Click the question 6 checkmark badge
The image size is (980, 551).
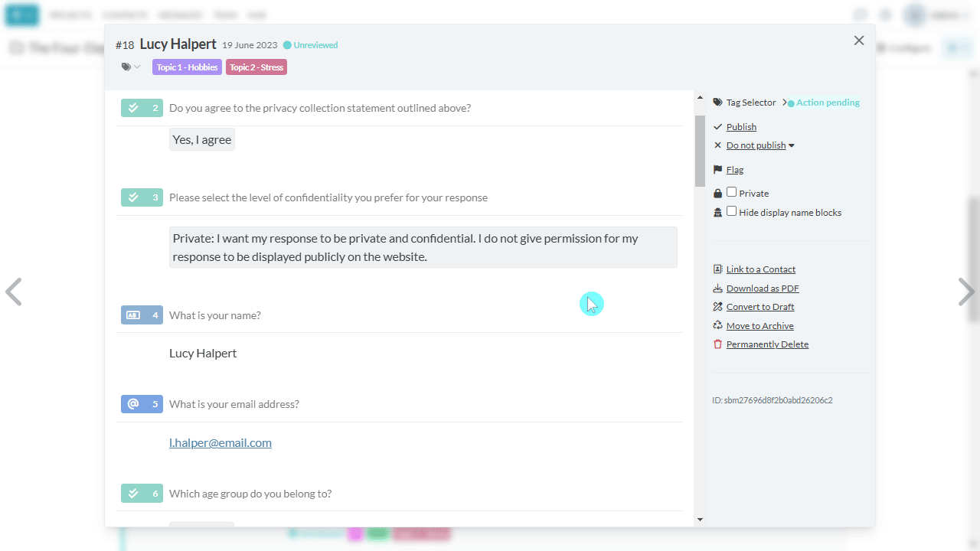point(142,494)
